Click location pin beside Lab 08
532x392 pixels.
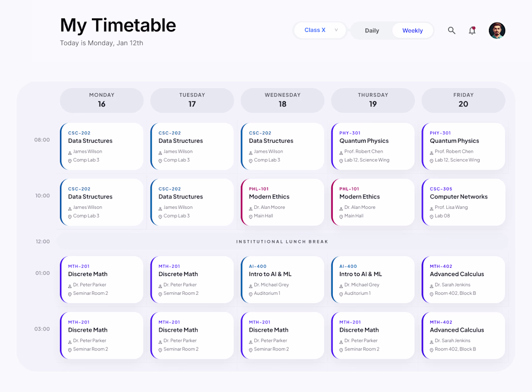[431, 217]
